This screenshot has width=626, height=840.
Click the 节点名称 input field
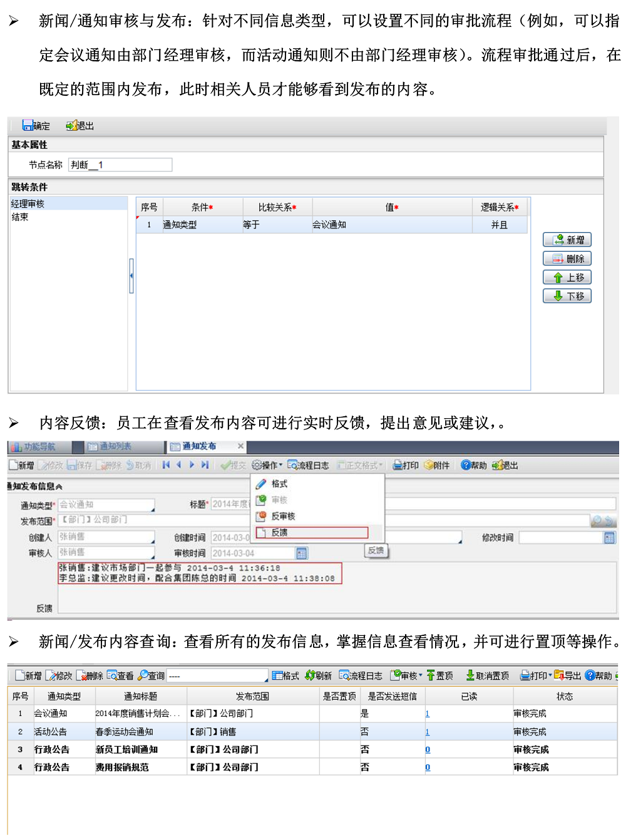pos(120,165)
